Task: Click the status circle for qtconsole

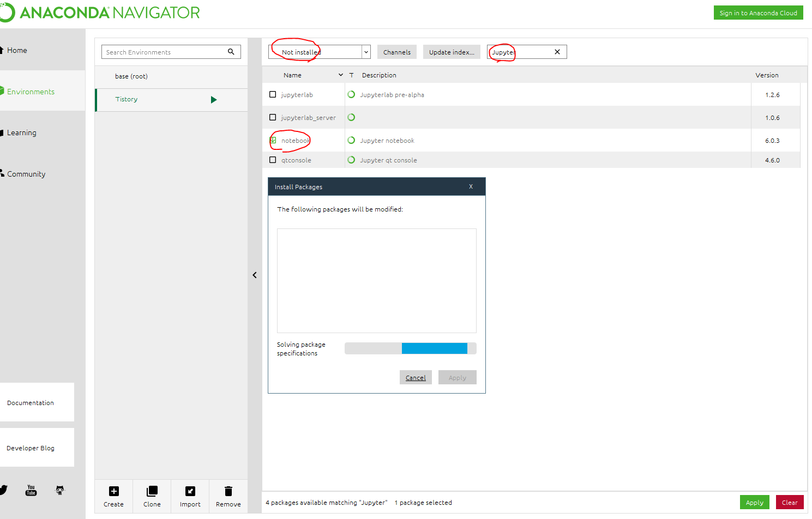Action: pyautogui.click(x=351, y=160)
